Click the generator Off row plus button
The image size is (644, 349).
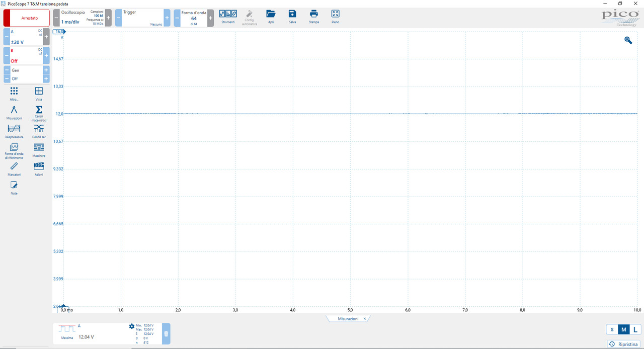(46, 79)
